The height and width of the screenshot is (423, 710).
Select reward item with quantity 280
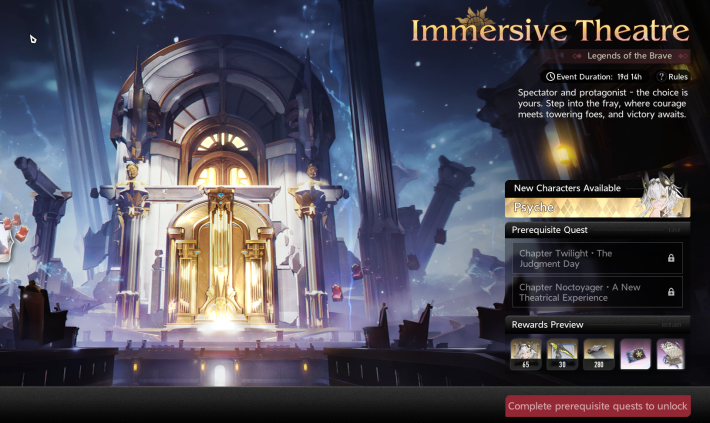[x=599, y=354]
